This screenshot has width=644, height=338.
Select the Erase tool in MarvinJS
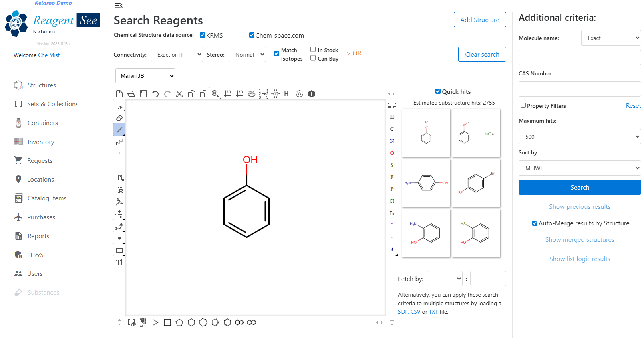[119, 118]
